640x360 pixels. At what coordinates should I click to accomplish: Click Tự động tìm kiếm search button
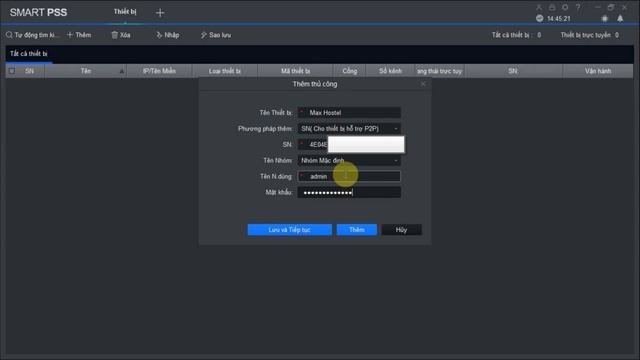pyautogui.click(x=32, y=35)
